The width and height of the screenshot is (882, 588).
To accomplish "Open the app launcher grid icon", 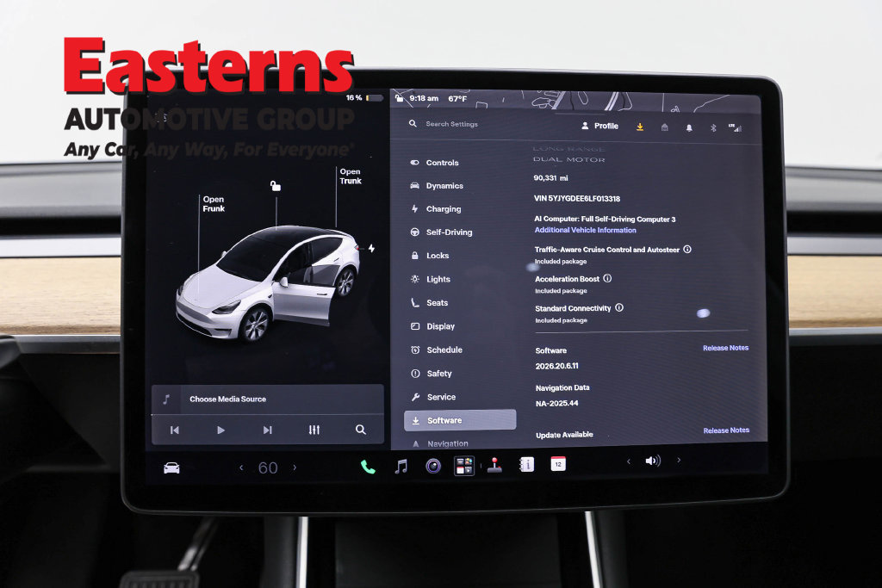I will 464,466.
